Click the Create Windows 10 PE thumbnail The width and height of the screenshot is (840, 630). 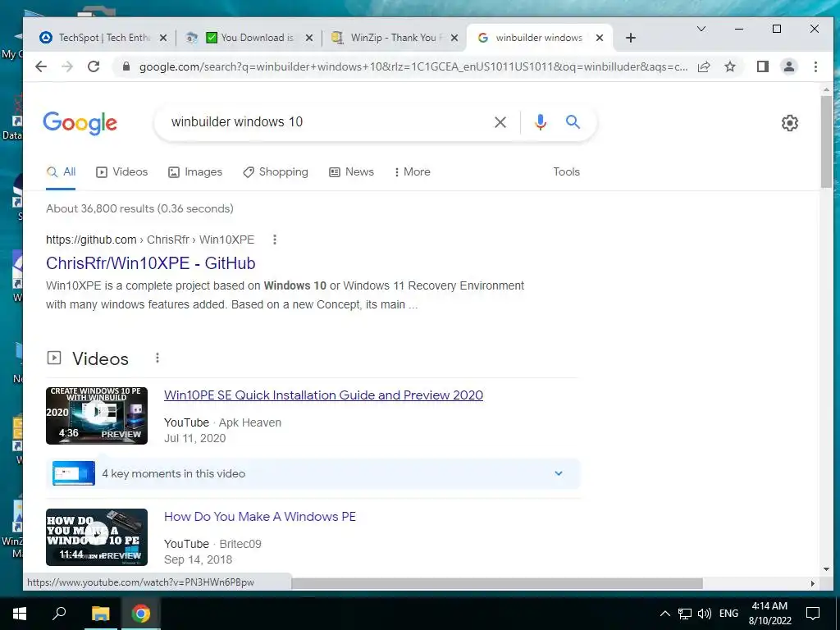pyautogui.click(x=97, y=416)
